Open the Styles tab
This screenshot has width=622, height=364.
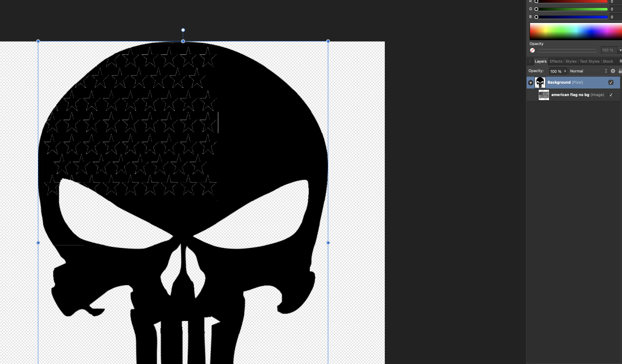pos(571,61)
